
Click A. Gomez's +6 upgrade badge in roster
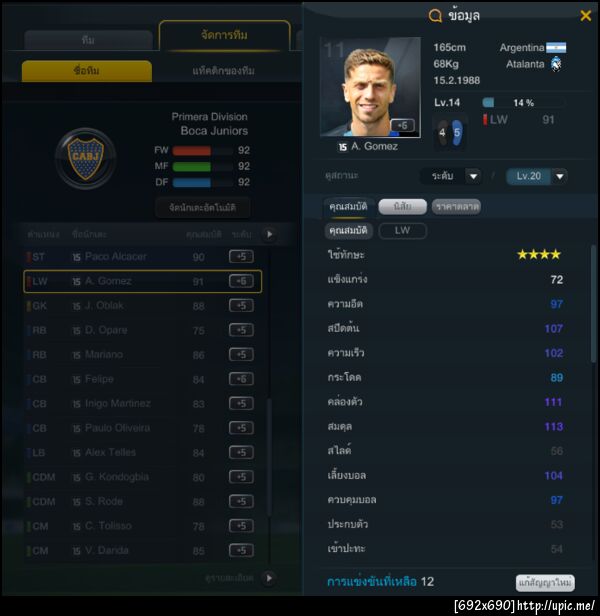coord(241,281)
